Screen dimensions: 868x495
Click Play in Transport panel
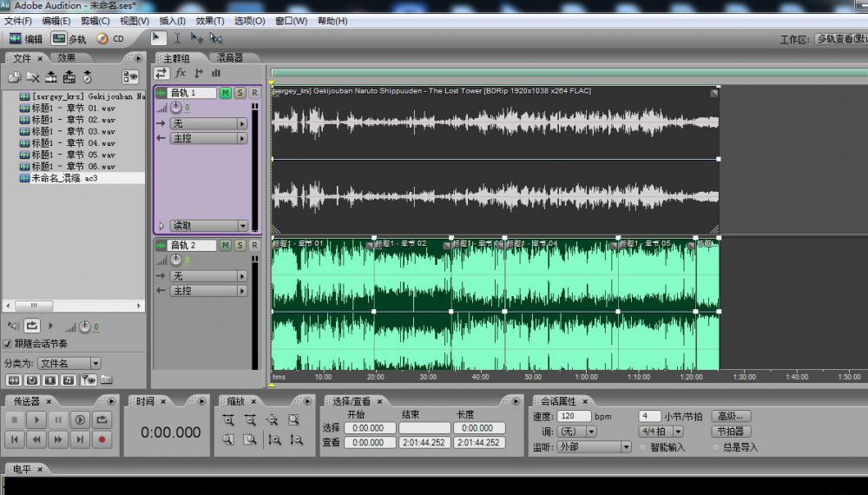point(36,419)
